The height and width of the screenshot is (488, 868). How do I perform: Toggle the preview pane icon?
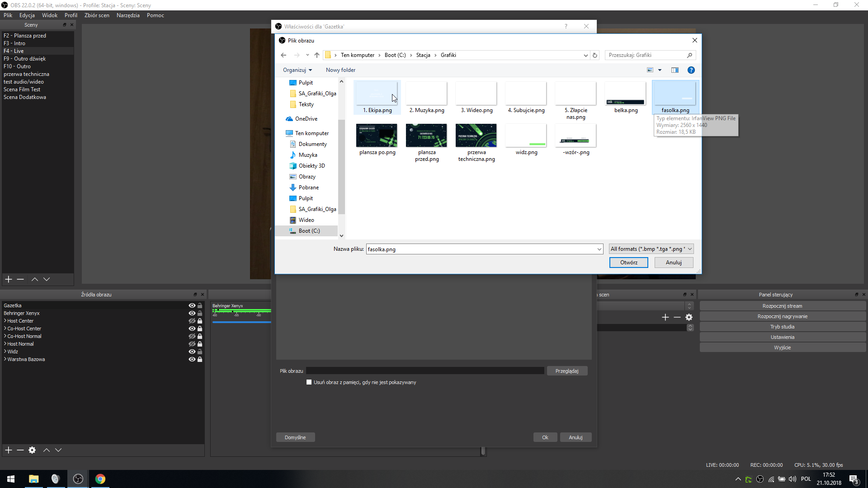pos(675,70)
